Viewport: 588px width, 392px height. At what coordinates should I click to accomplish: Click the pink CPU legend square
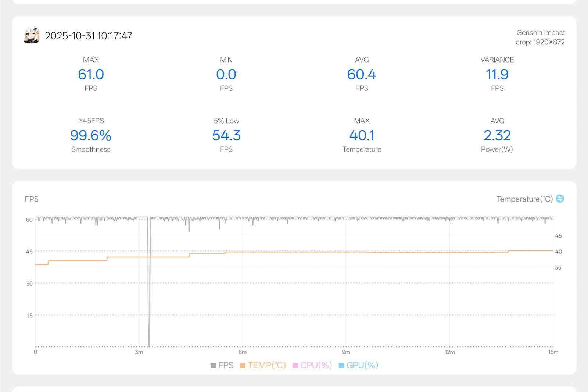click(x=295, y=366)
